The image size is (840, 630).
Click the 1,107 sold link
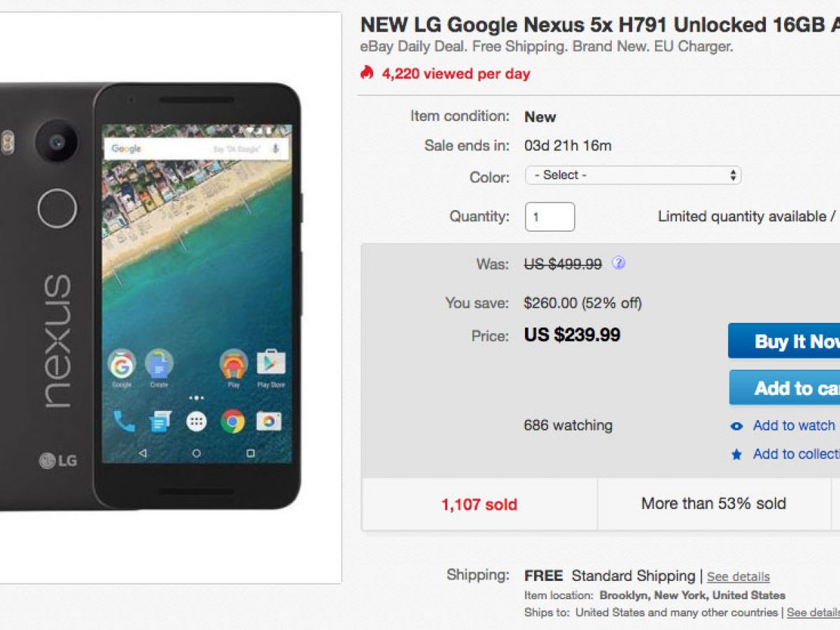click(x=479, y=504)
